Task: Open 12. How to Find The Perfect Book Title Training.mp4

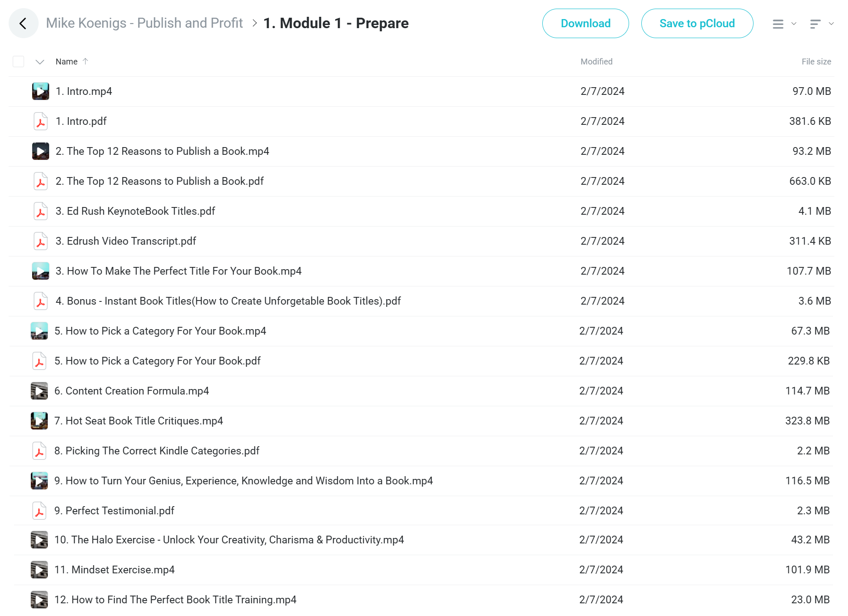Action: pos(175,600)
